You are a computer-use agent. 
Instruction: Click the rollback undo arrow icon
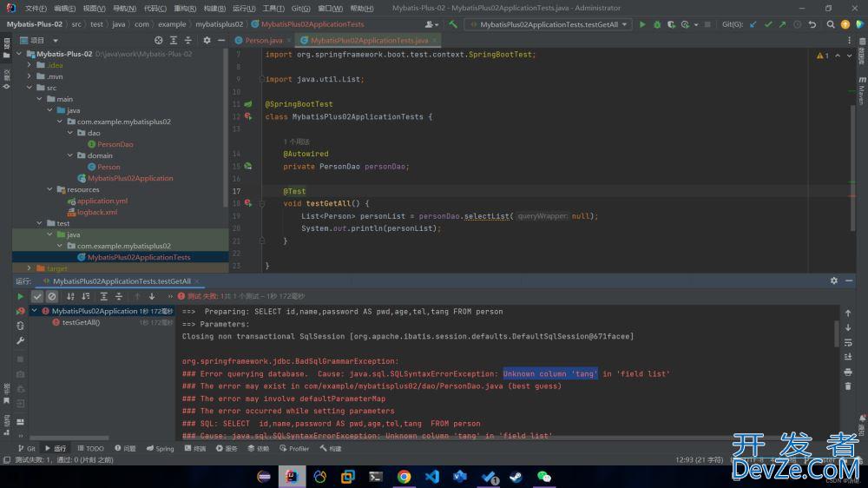point(812,24)
